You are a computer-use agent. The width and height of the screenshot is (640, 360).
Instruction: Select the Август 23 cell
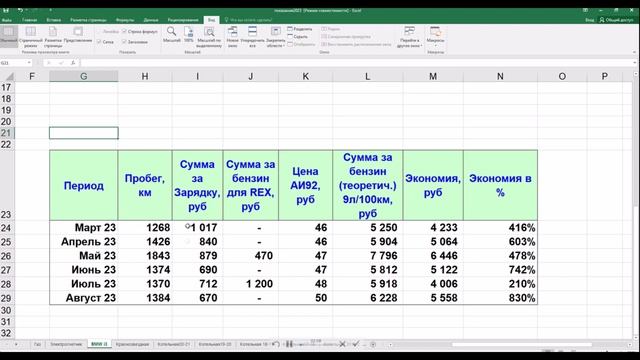pos(84,298)
